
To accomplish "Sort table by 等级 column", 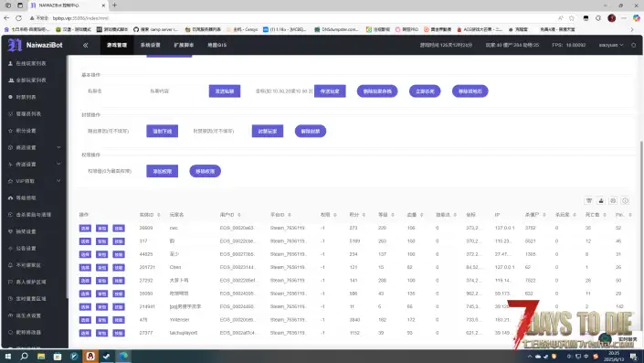I will (x=393, y=215).
